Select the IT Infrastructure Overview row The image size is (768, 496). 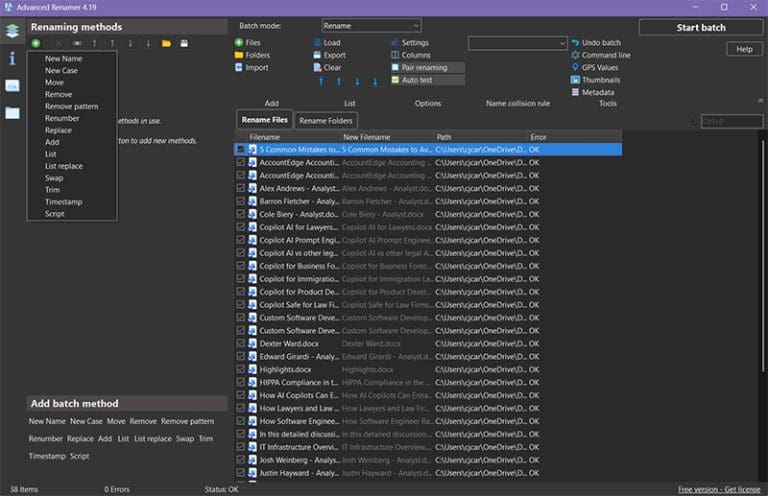click(x=428, y=447)
